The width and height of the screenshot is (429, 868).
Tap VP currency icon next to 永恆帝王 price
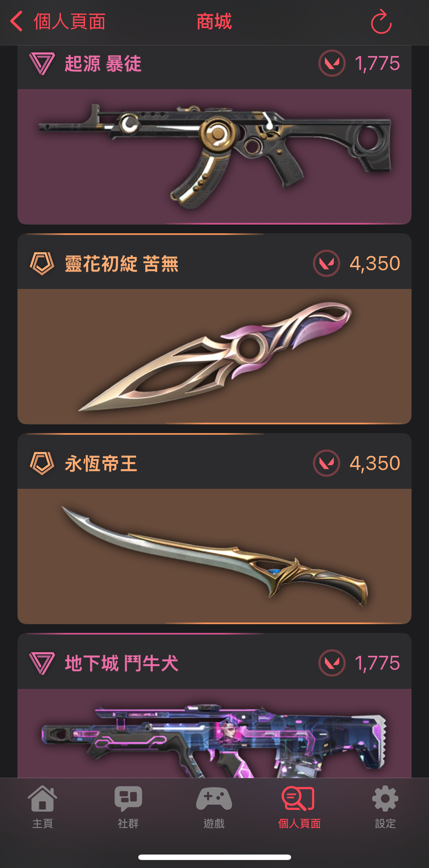click(x=326, y=463)
